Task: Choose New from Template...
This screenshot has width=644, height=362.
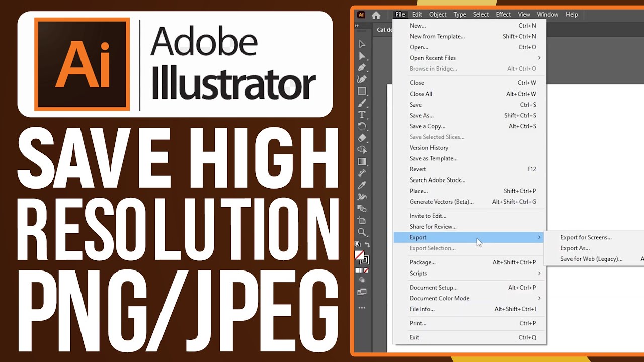Action: [470, 36]
